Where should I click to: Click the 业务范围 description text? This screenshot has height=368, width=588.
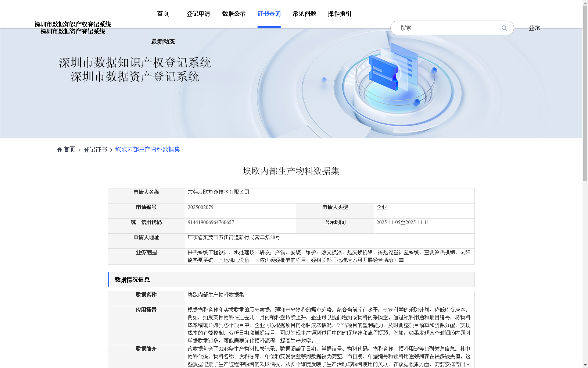tap(329, 256)
